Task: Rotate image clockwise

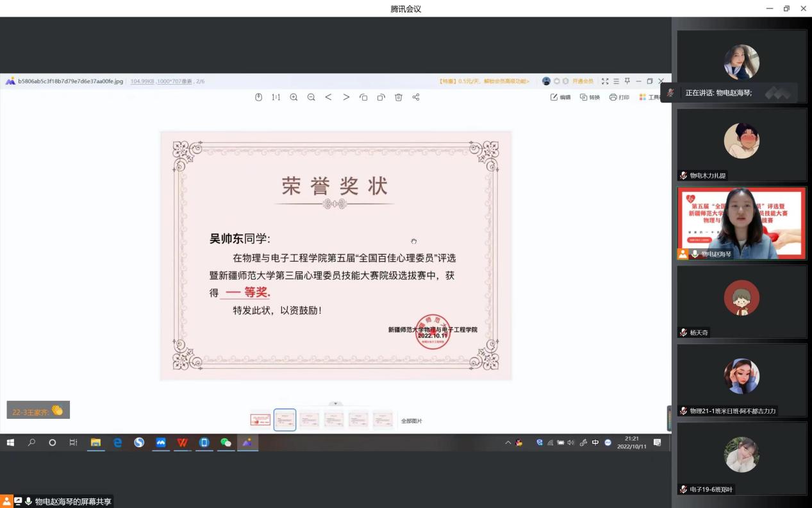Action: [x=381, y=97]
